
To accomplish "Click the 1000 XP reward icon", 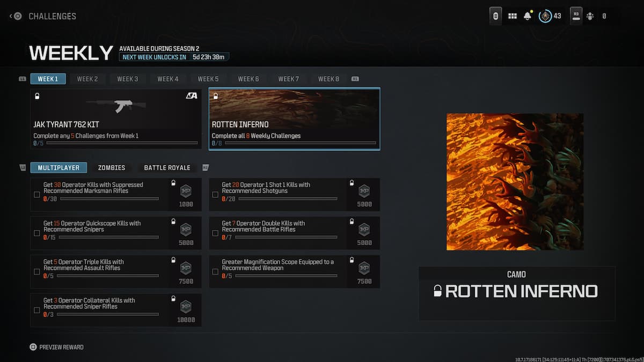I will pyautogui.click(x=186, y=191).
